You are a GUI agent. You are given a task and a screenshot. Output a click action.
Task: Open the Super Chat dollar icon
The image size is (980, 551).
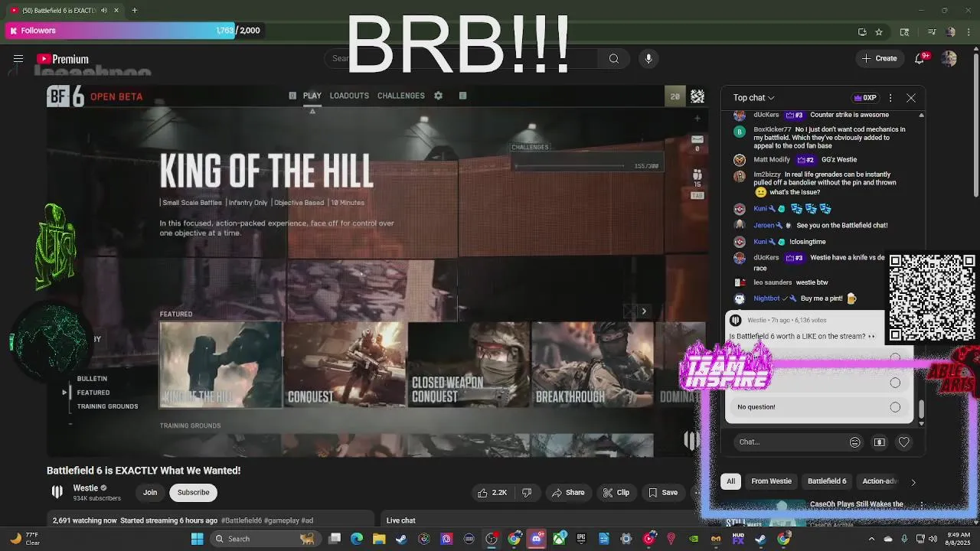880,442
